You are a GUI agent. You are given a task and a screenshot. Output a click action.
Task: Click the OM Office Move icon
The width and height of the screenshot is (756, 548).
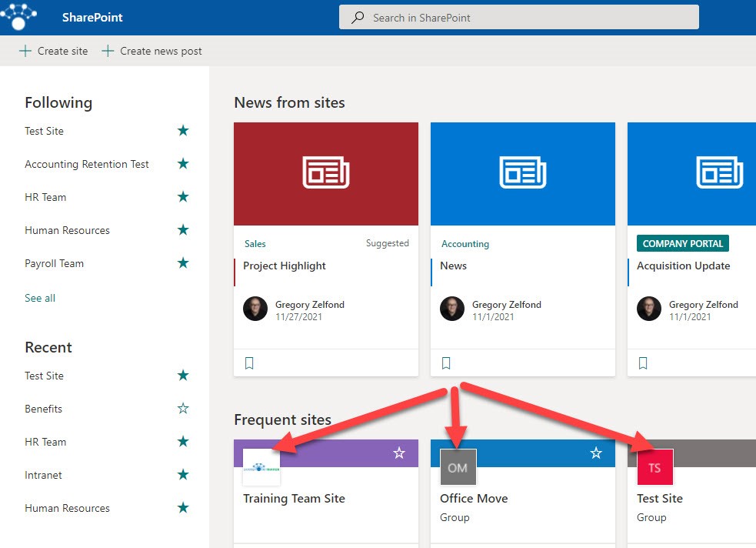tap(458, 467)
